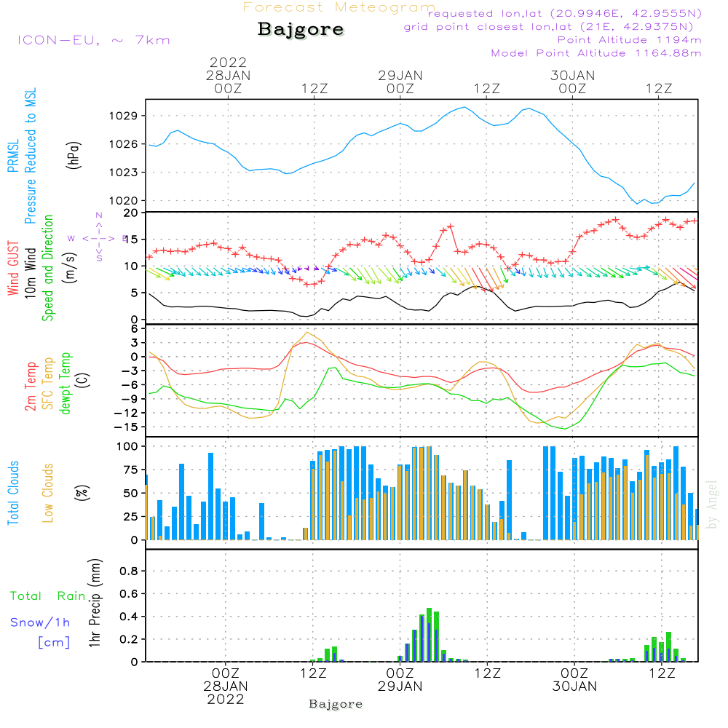Click the '-15' temperature axis tick

tap(126, 427)
